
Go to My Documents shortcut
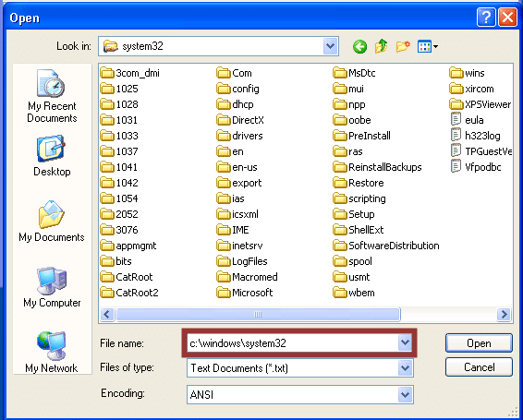click(52, 221)
